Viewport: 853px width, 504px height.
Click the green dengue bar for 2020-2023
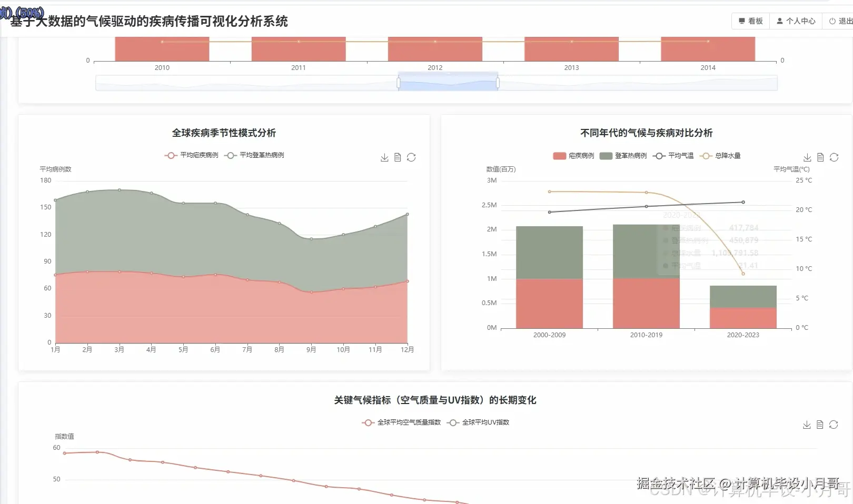pos(743,297)
